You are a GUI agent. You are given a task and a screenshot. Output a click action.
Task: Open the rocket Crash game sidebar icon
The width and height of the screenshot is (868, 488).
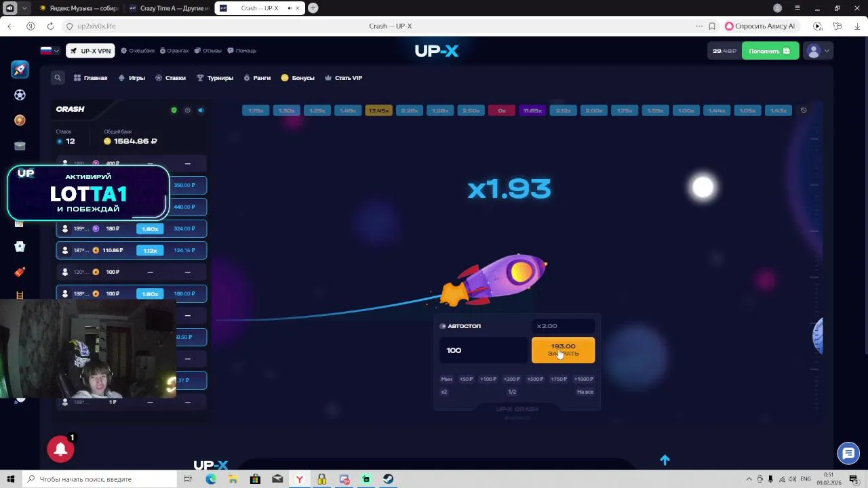20,69
